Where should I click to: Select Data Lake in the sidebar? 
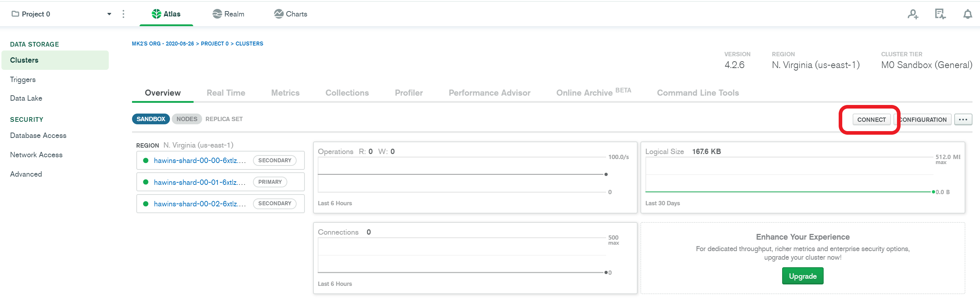26,98
